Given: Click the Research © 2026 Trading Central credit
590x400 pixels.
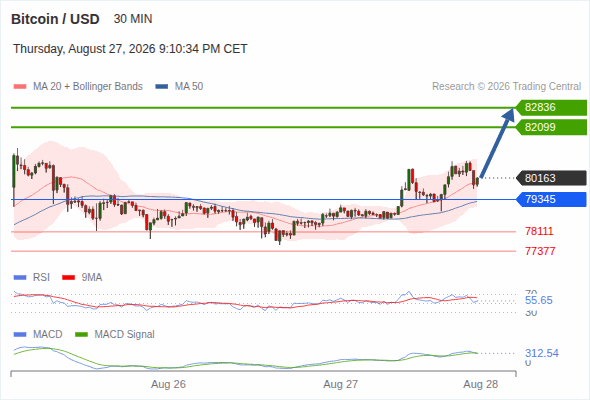Looking at the screenshot, I should pyautogui.click(x=506, y=87).
